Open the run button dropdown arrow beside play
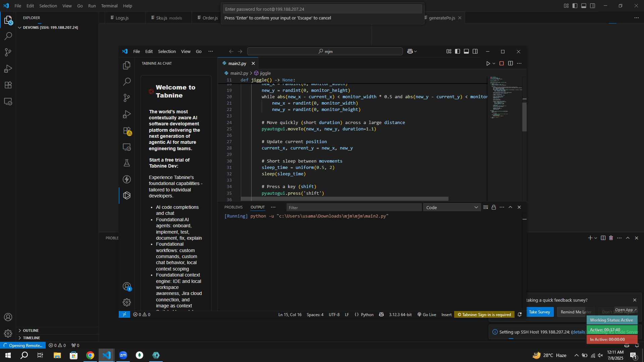The height and width of the screenshot is (362, 644). (x=494, y=63)
